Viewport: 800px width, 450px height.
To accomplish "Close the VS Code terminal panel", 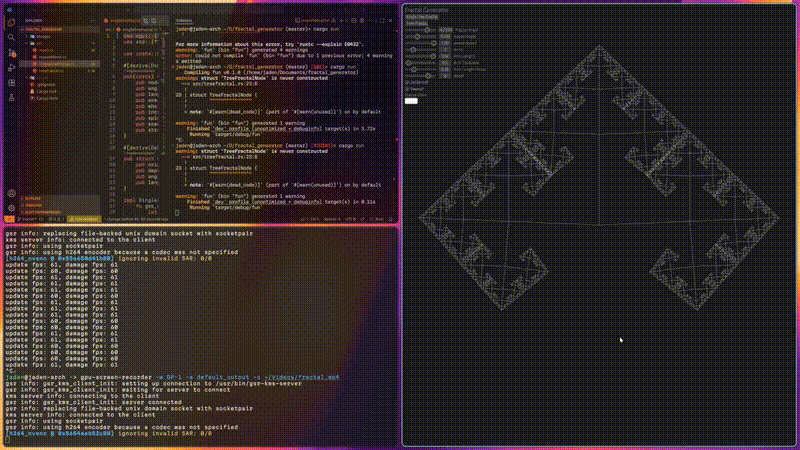I will pos(390,21).
